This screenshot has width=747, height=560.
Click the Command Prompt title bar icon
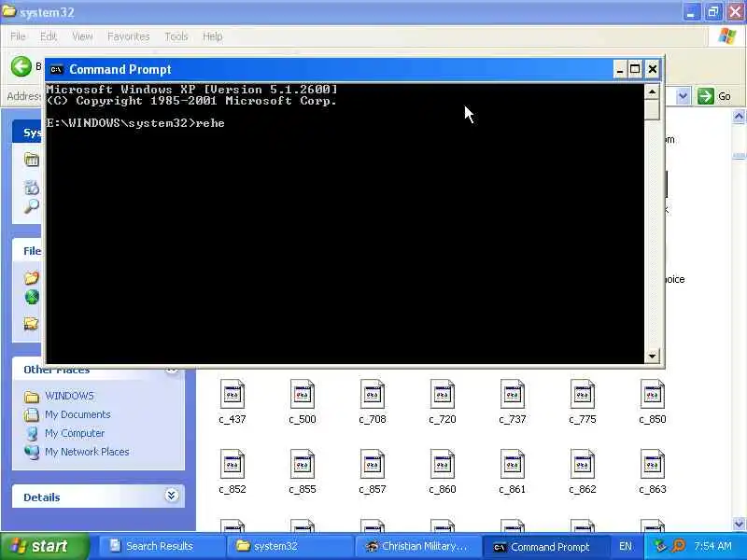(56, 69)
